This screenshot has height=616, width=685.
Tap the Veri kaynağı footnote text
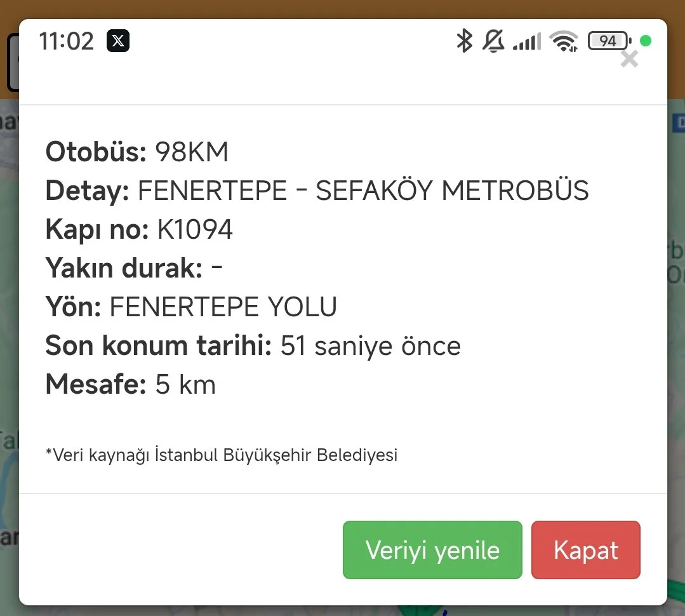point(222,455)
